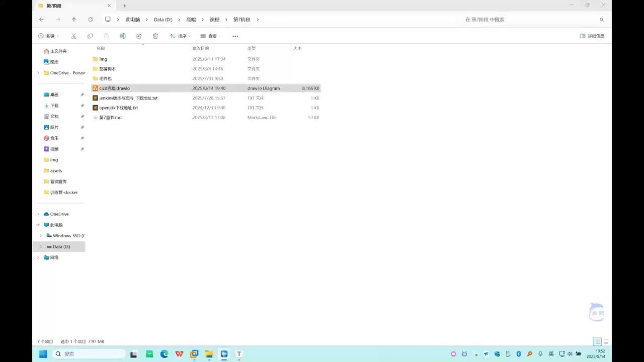The width and height of the screenshot is (644, 362).
Task: Open Task View from the taskbar
Action: 134,354
